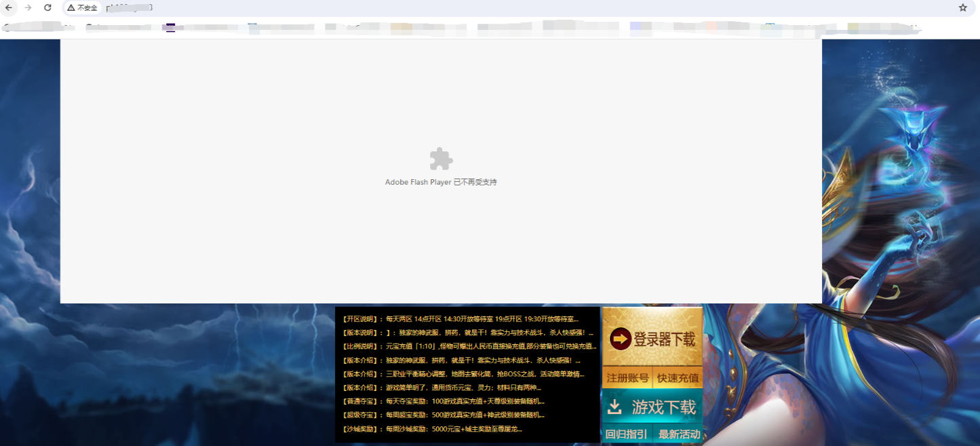Click the arrow icon on 登录器下载
The height and width of the screenshot is (446, 980).
pyautogui.click(x=621, y=338)
